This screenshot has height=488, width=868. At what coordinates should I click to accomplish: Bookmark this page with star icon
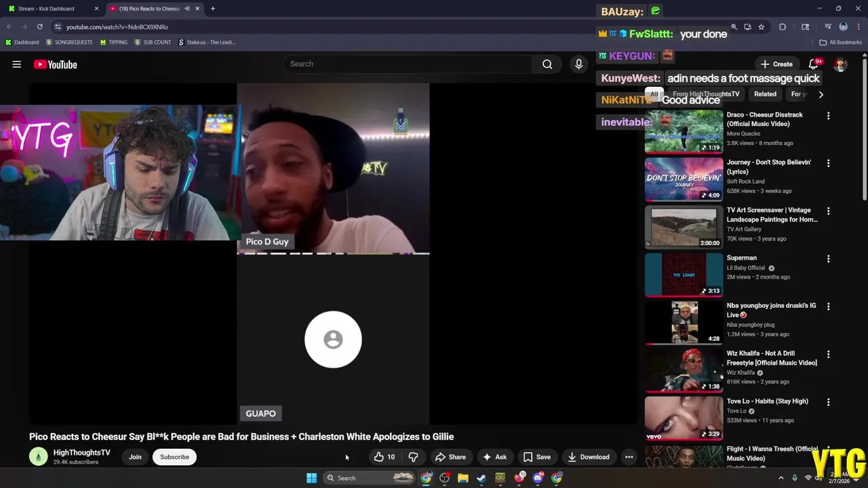tap(762, 26)
